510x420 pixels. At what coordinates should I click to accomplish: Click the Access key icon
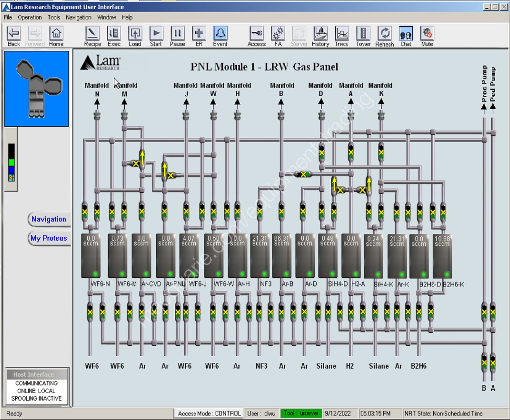pos(256,36)
